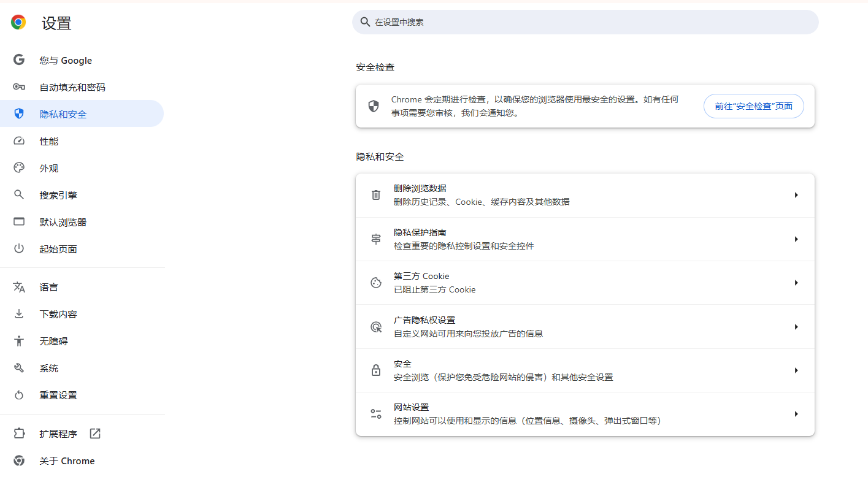868x501 pixels.
Task: Expand 第三方 Cookie via its arrow
Action: click(796, 283)
